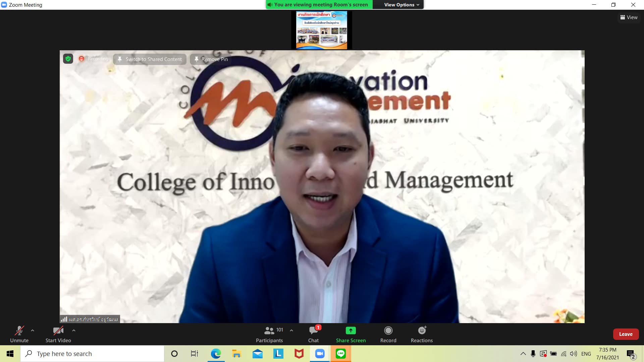Open the View Options dropdown
Screen dimensions: 644x362
click(x=401, y=5)
